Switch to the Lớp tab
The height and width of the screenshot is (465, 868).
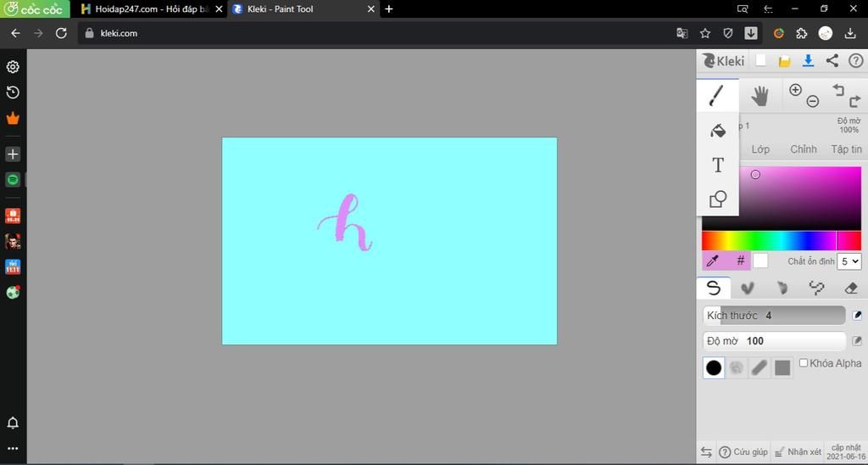pos(760,149)
